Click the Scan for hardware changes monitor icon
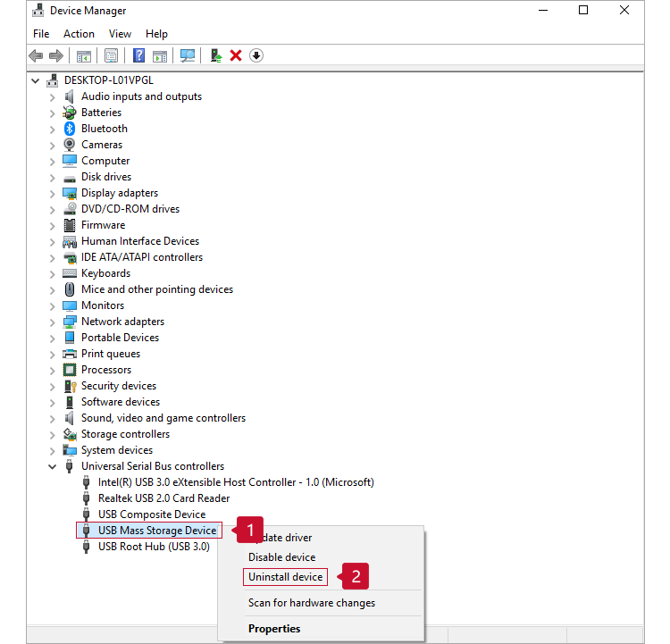Screen dimensions: 670x644 (x=188, y=55)
